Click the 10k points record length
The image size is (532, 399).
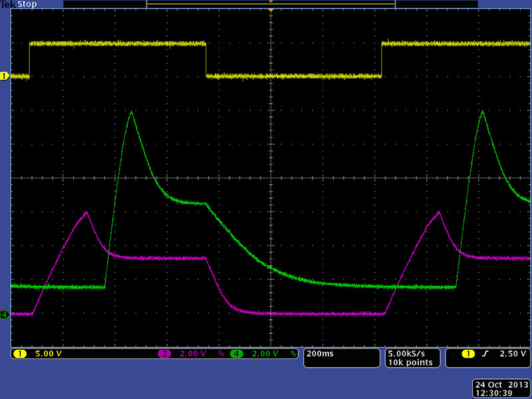410,362
